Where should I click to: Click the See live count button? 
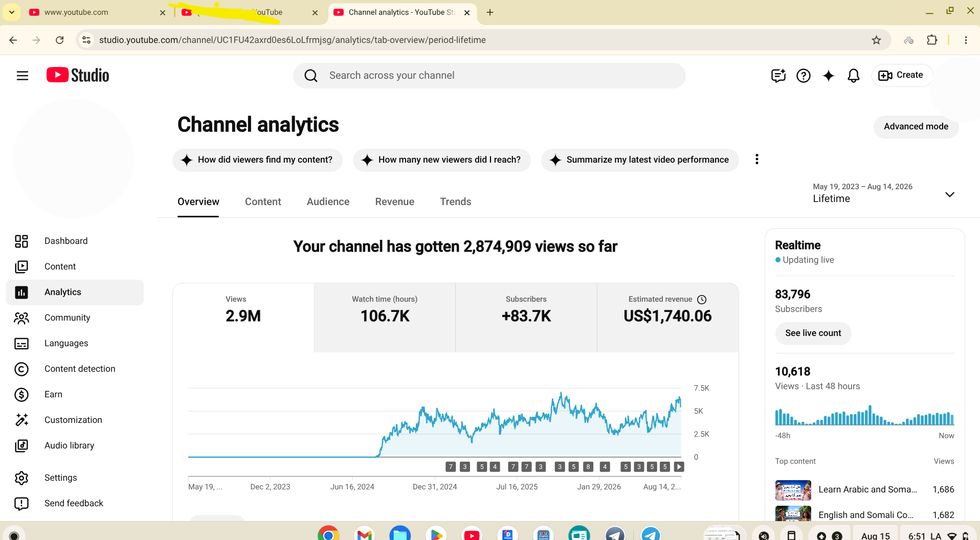pyautogui.click(x=813, y=333)
